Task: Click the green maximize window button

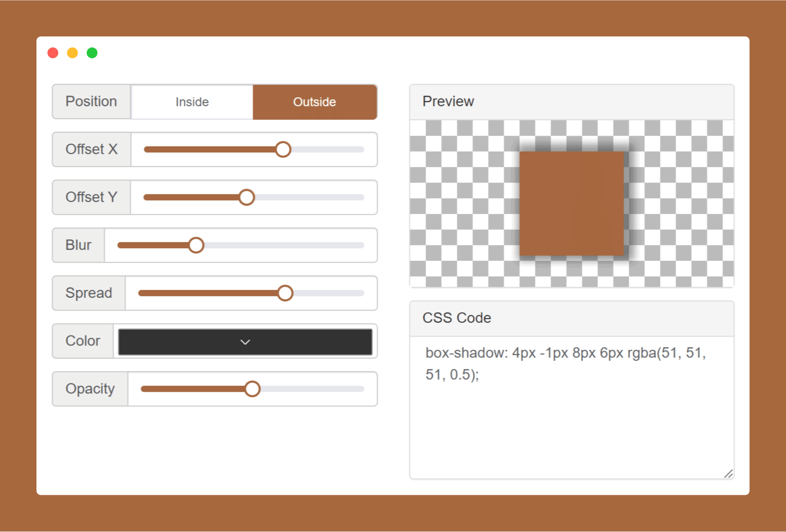Action: (x=92, y=53)
